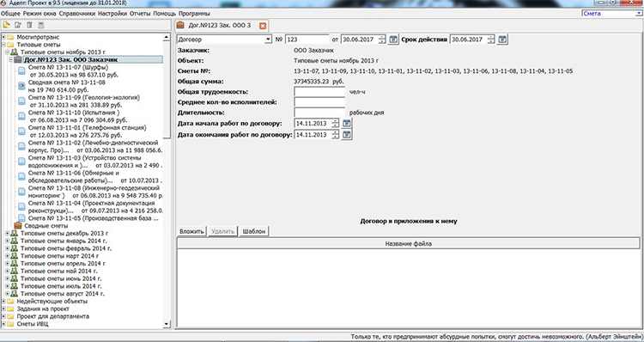Open the Программы menu
This screenshot has height=342, width=644.
coord(194,14)
